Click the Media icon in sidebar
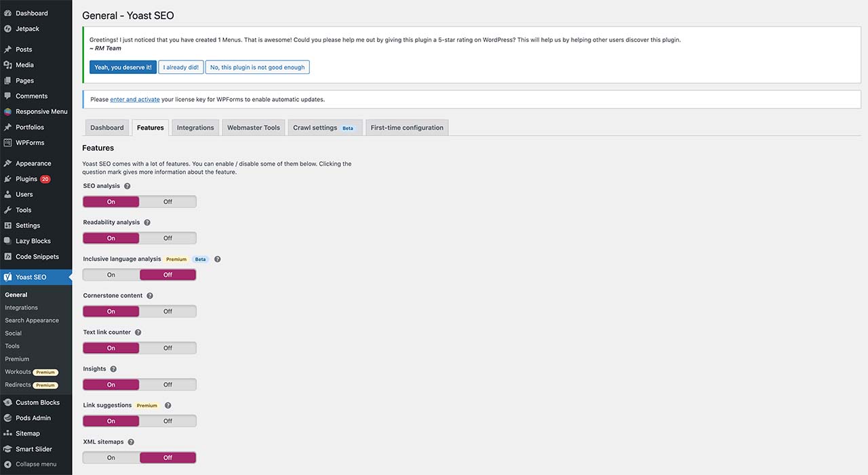The height and width of the screenshot is (475, 868). [7, 65]
